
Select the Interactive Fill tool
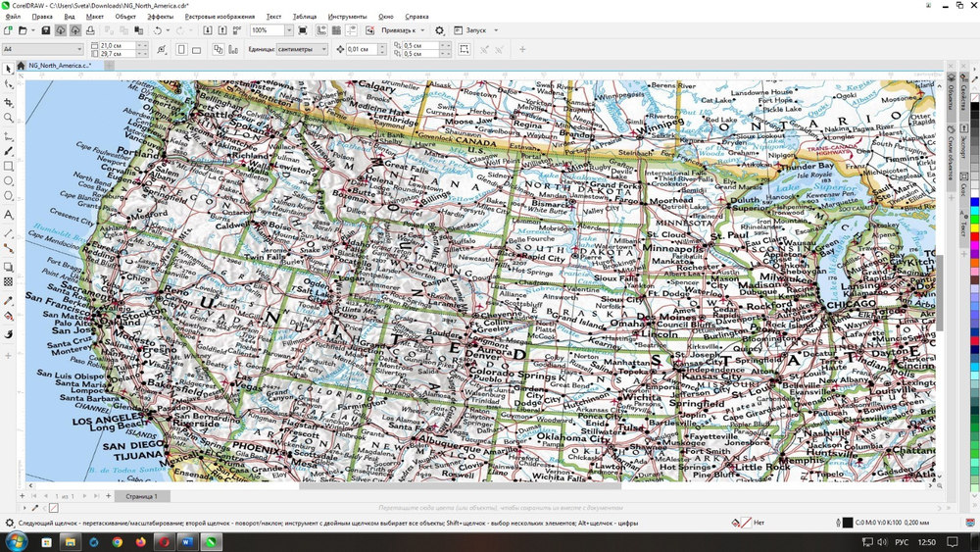(x=8, y=317)
